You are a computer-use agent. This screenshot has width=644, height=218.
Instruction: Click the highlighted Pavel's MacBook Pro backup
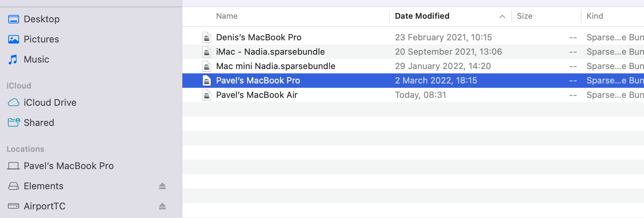point(258,81)
